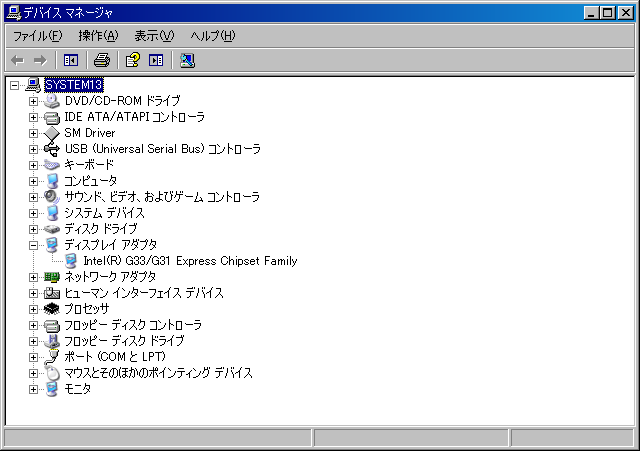Click the Intel G33/G31 device icon

pyautogui.click(x=71, y=261)
